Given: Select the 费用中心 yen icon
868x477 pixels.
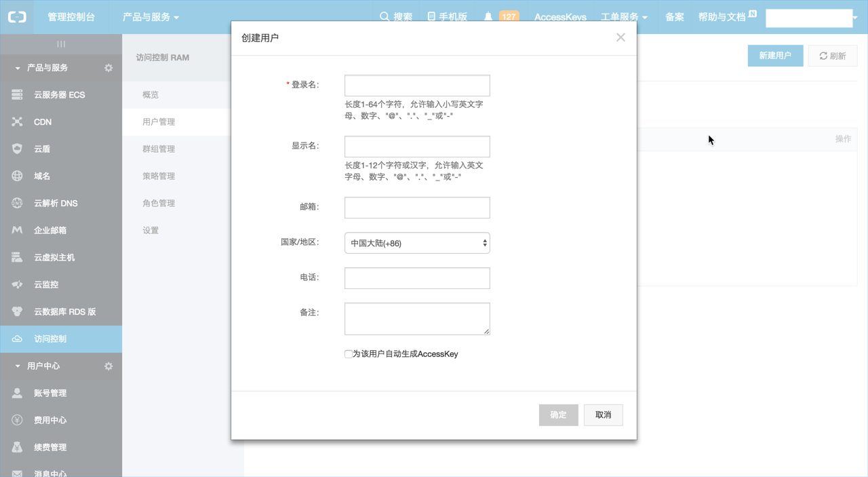Looking at the screenshot, I should click(17, 421).
